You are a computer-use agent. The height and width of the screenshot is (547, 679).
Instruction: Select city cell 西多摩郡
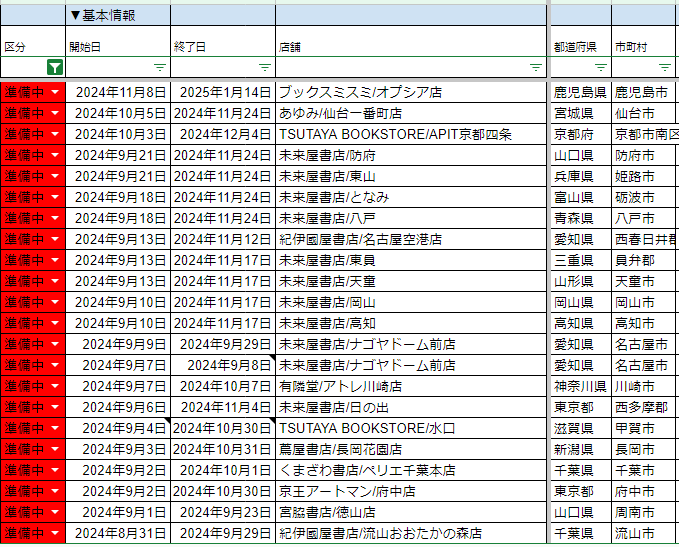click(645, 407)
